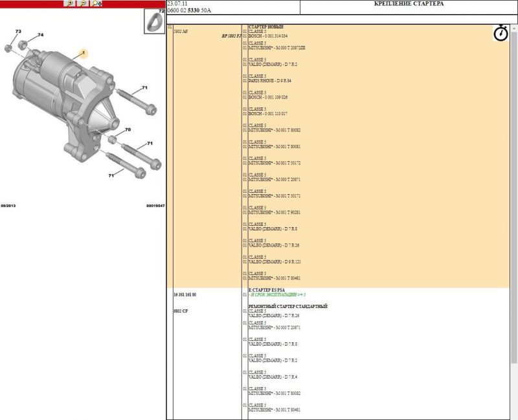Select the PARIS RHONE - D 9 R 84 entry
The width and height of the screenshot is (518, 420).
tap(270, 81)
